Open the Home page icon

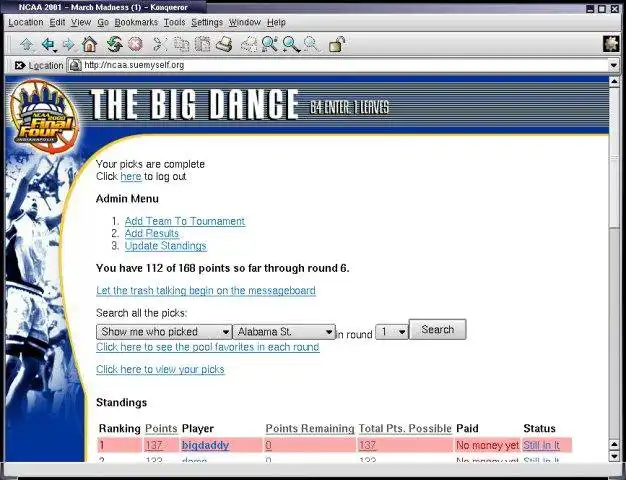coord(89,44)
